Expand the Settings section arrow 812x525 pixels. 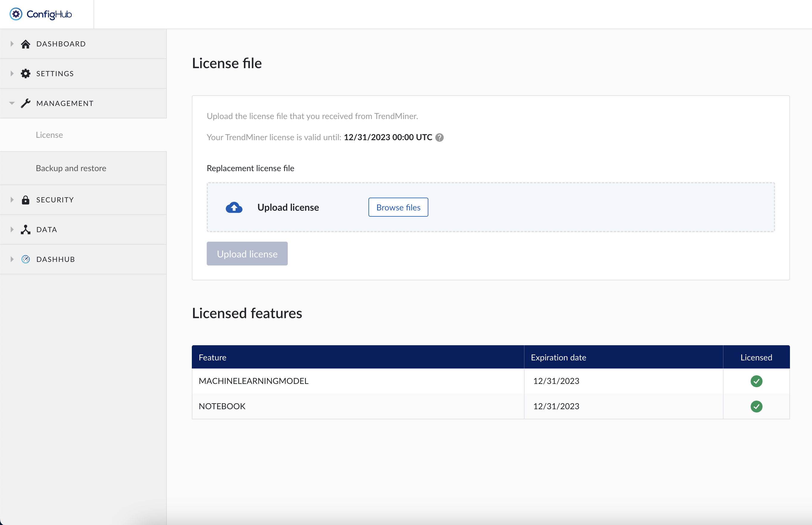click(12, 73)
